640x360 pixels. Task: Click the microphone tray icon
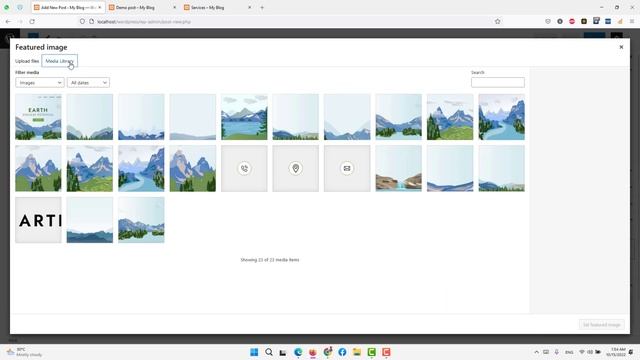[x=556, y=352]
